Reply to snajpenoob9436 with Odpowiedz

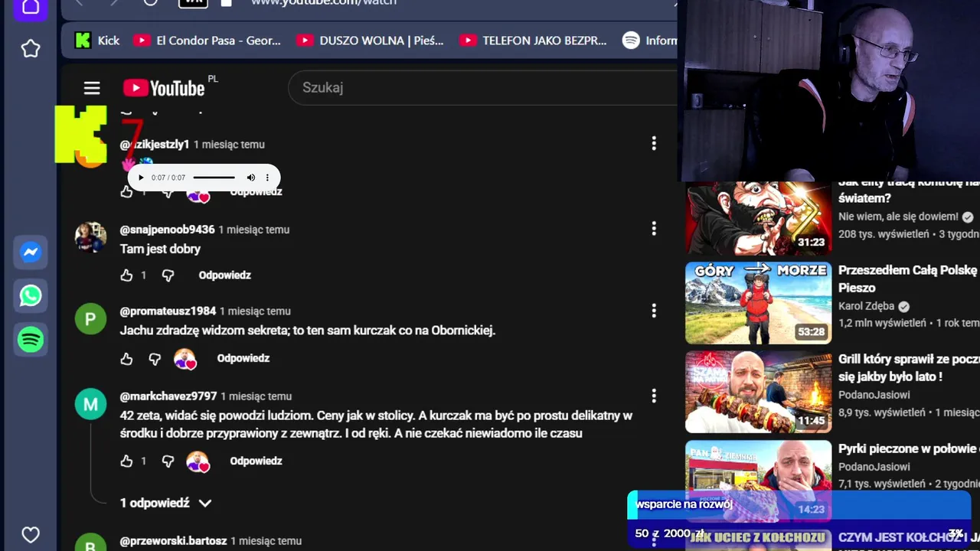point(225,275)
